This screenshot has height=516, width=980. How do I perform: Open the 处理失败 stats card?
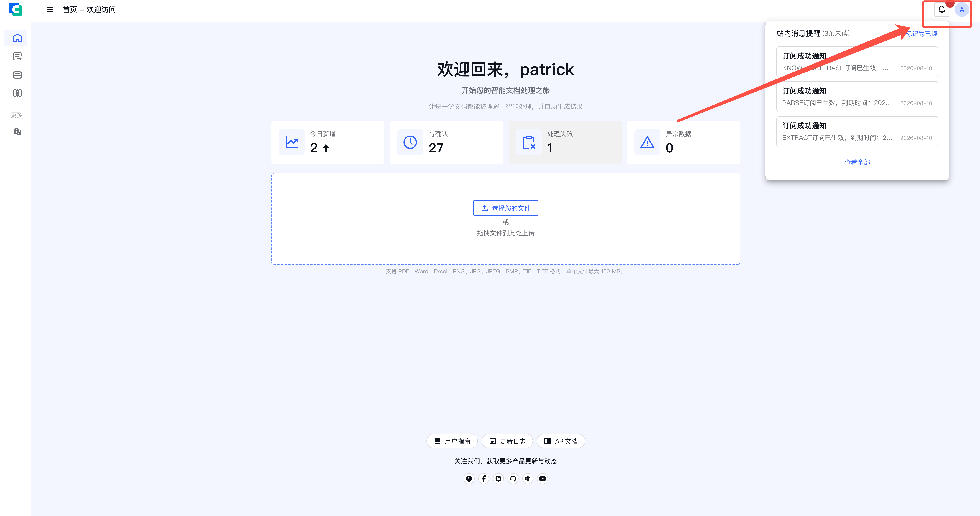(565, 142)
